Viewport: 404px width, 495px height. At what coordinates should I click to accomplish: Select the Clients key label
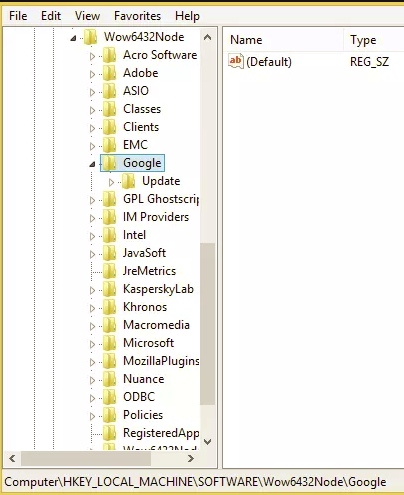click(x=141, y=127)
